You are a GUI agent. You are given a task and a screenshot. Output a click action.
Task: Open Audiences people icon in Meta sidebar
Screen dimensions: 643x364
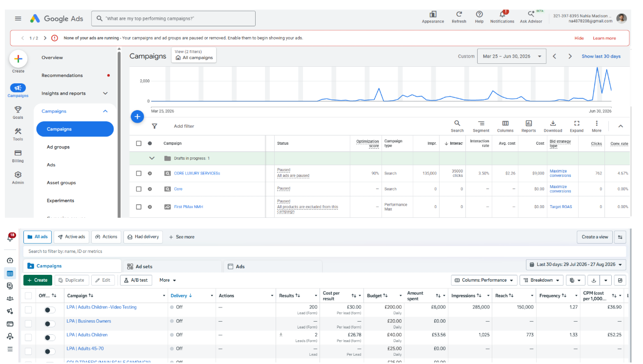(x=10, y=298)
